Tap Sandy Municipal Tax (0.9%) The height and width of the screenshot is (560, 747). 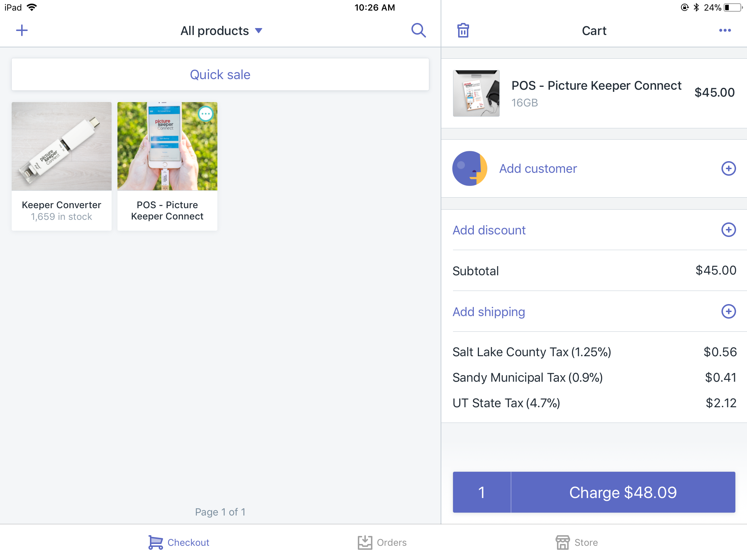tap(527, 377)
